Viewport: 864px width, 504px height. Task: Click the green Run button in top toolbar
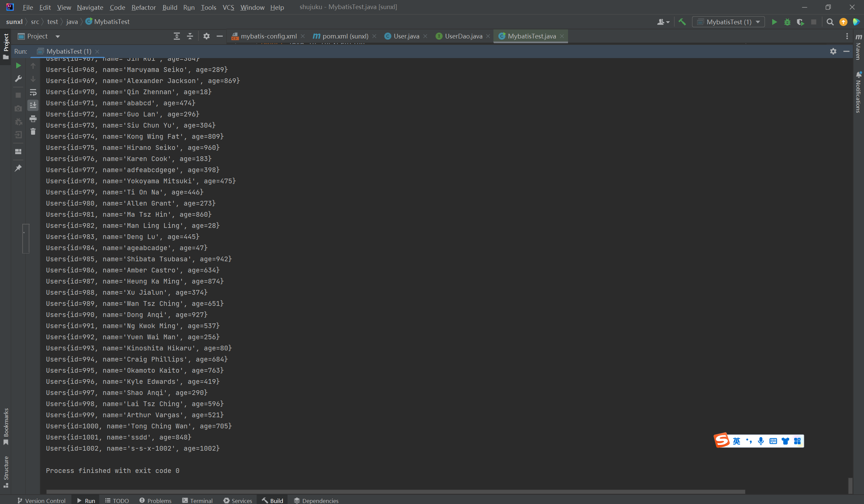(x=774, y=22)
